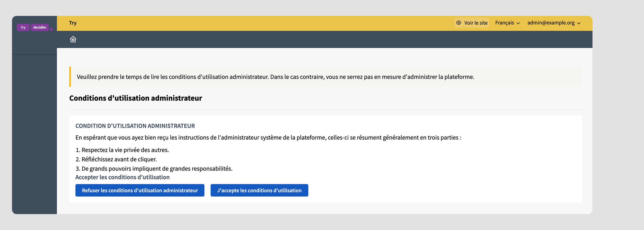Click the En espérant que vous ayez paragraph

pos(268,137)
